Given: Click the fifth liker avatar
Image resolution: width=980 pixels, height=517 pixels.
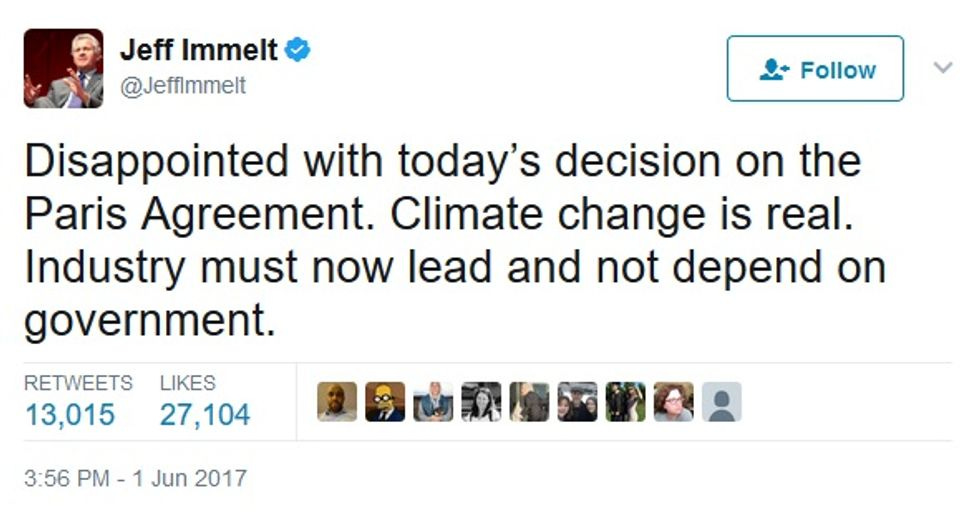Looking at the screenshot, I should (529, 402).
